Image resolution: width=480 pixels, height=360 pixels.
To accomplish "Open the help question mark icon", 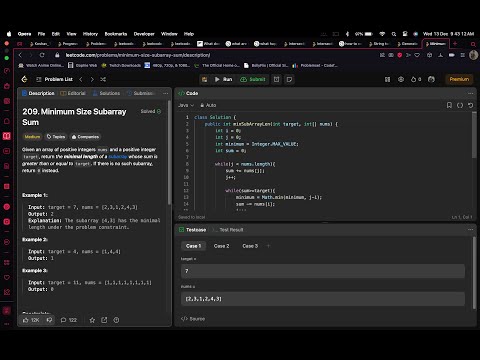I will pos(116,320).
